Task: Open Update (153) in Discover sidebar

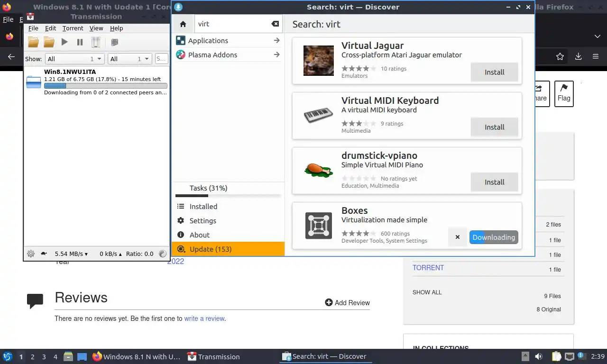Action: pyautogui.click(x=228, y=249)
